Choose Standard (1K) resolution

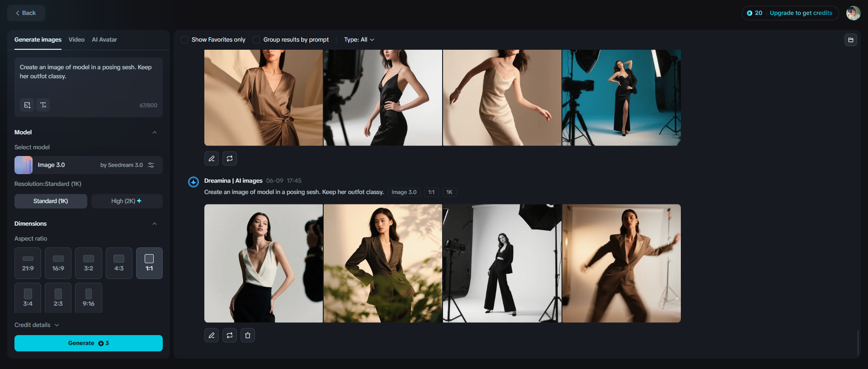click(51, 201)
